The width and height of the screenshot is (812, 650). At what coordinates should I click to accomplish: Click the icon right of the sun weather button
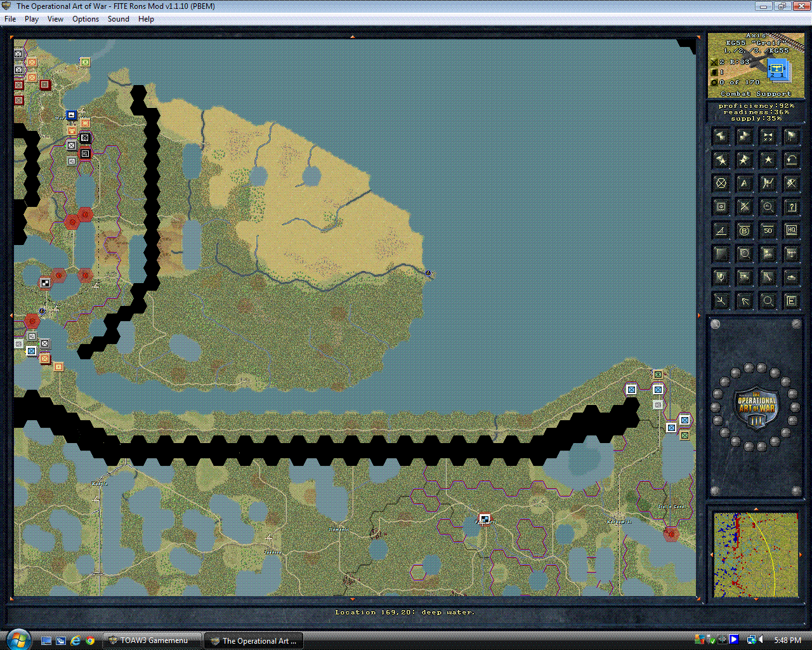coord(792,254)
